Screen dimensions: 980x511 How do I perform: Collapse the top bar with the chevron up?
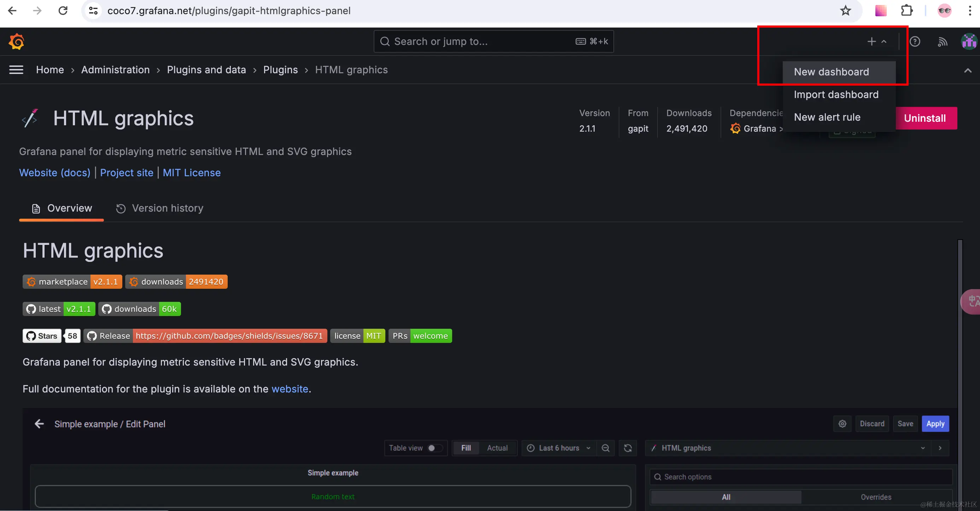[x=968, y=70]
